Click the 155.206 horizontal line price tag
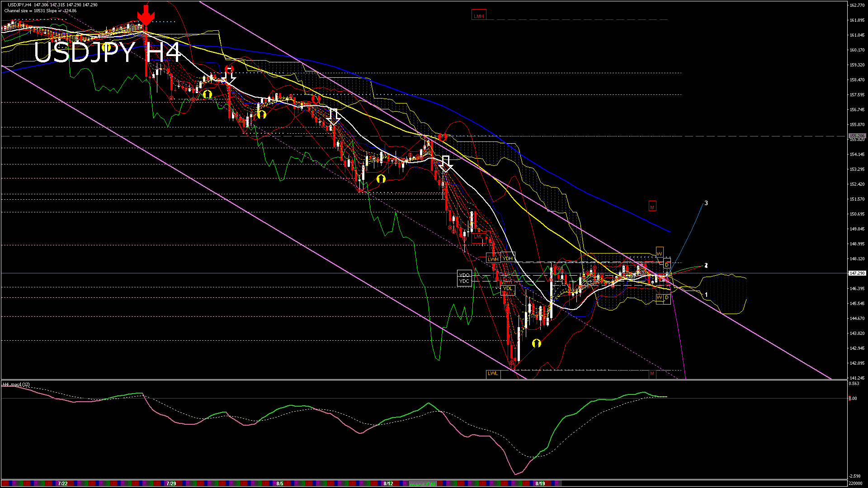The image size is (868, 488). [857, 136]
